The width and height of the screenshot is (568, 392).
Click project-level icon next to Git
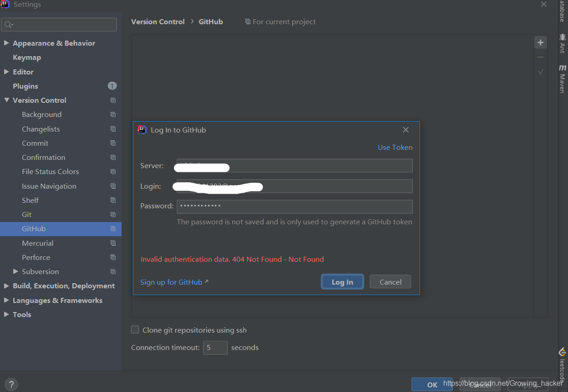[x=113, y=214]
